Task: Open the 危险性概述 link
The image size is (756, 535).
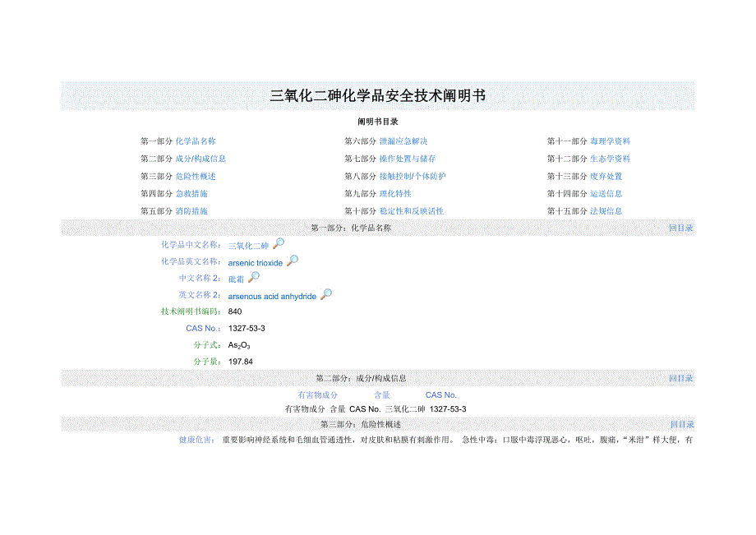Action: click(x=197, y=176)
